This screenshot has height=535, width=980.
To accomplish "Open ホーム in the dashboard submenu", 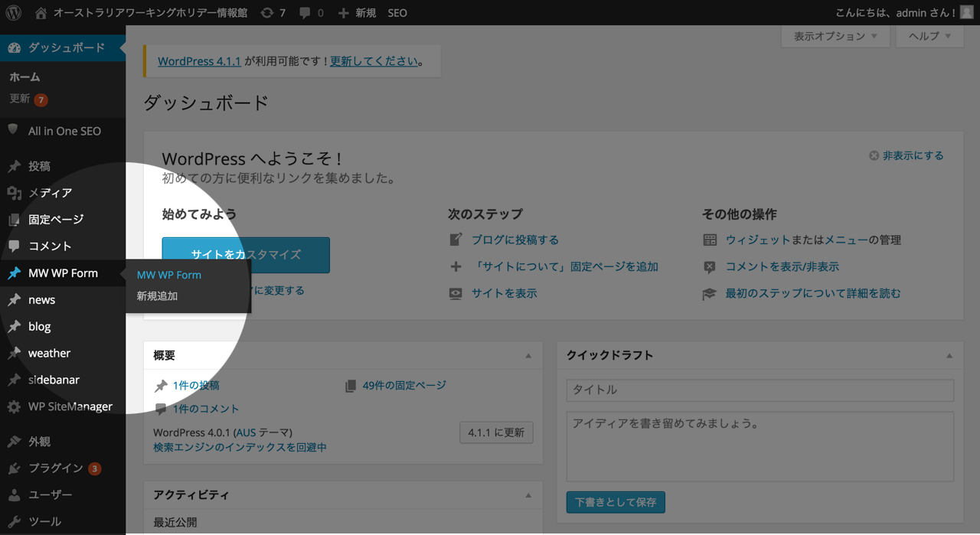I will tap(24, 77).
